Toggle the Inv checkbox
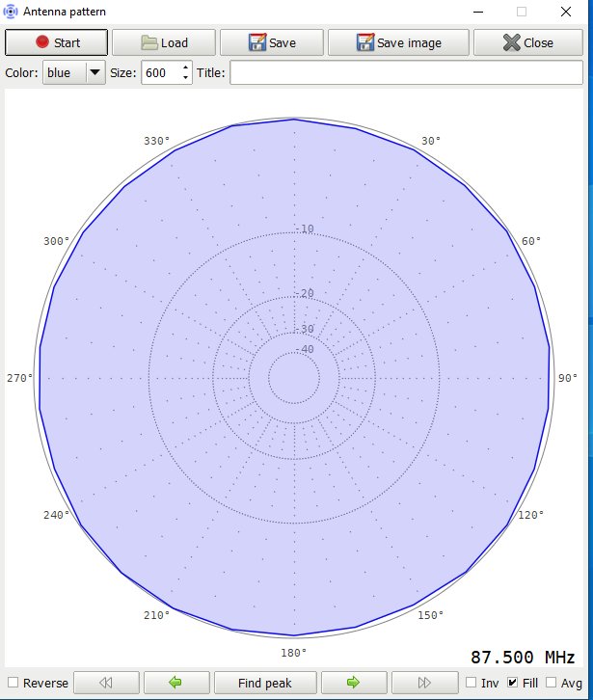 (x=471, y=683)
